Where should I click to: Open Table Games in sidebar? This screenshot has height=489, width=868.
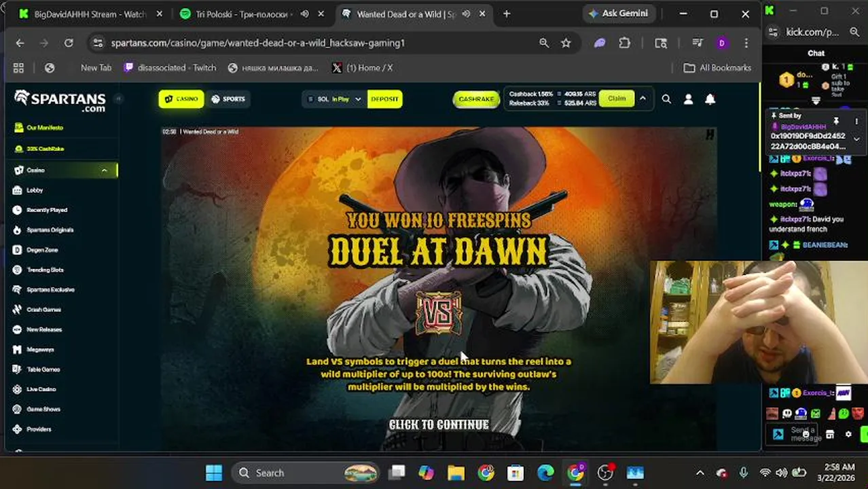pyautogui.click(x=43, y=369)
